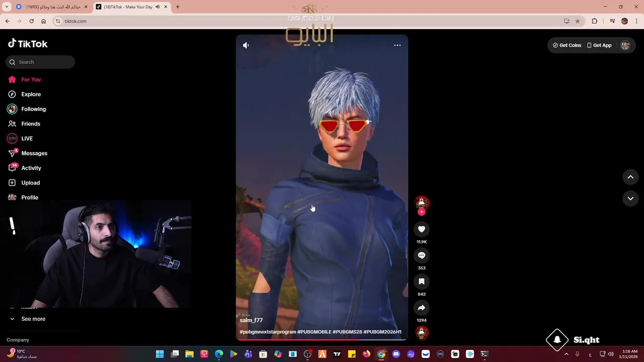Go to the next video
Screen dimensions: 644x362
click(x=630, y=199)
